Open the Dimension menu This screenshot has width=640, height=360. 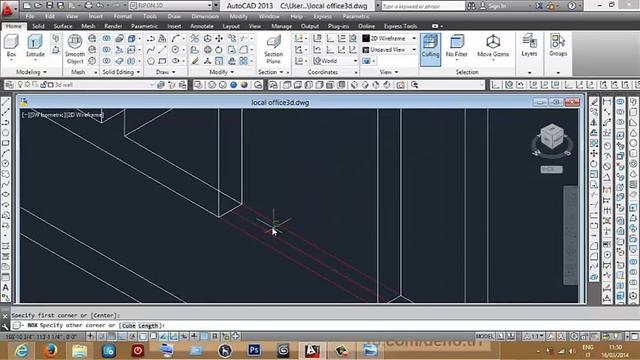tap(205, 16)
